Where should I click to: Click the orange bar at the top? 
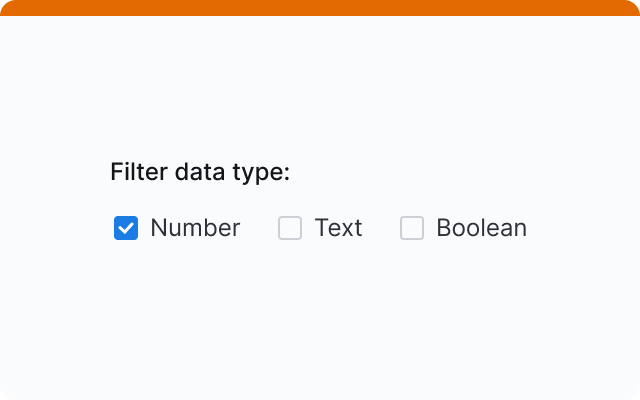pyautogui.click(x=320, y=8)
